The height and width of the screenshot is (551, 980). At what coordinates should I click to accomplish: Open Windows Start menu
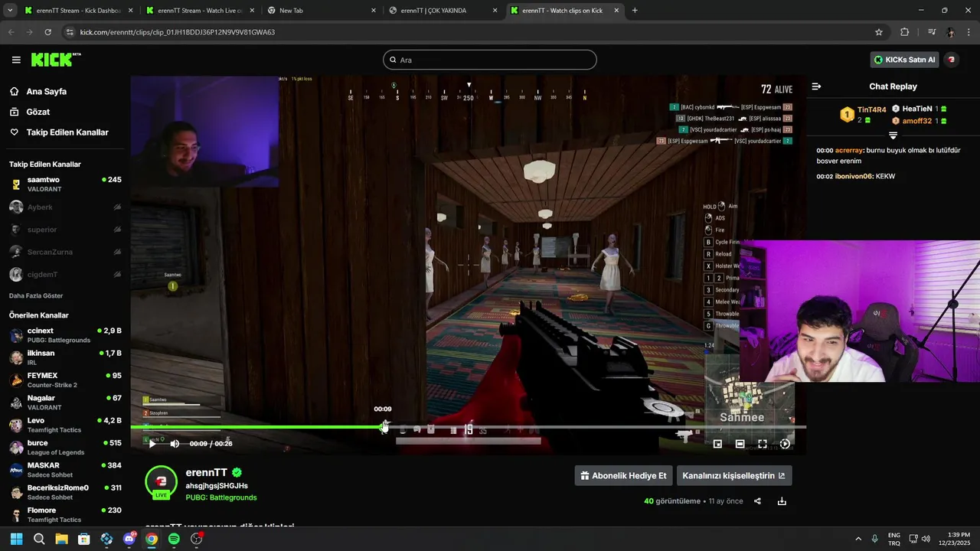pyautogui.click(x=16, y=539)
